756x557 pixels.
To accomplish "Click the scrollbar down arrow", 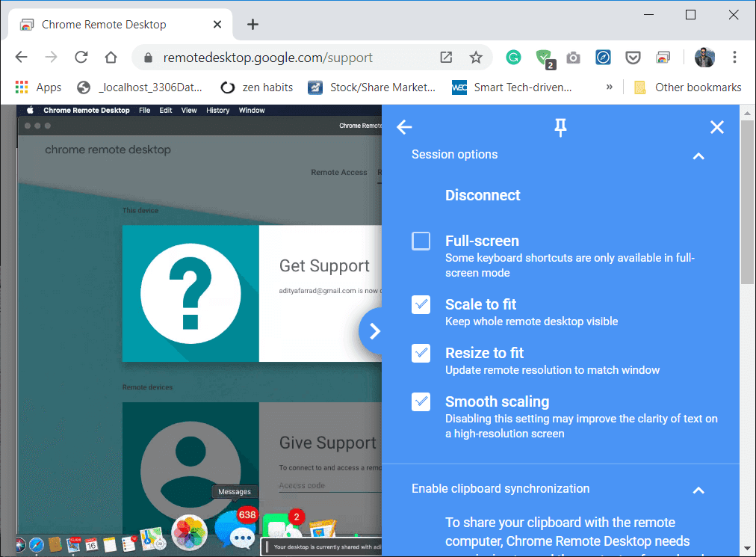I will click(x=747, y=548).
